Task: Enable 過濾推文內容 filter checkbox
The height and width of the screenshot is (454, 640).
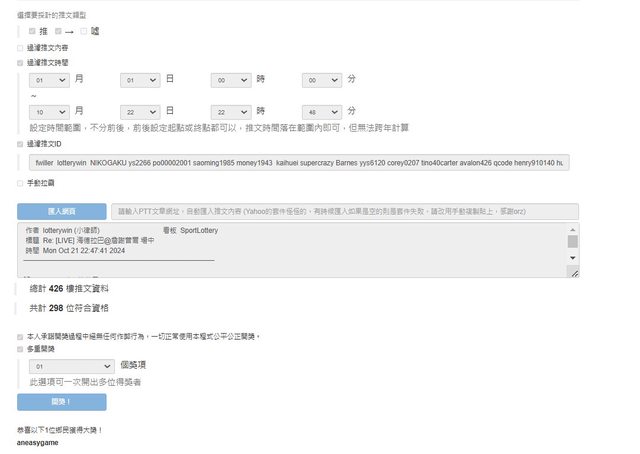Action: [x=21, y=47]
